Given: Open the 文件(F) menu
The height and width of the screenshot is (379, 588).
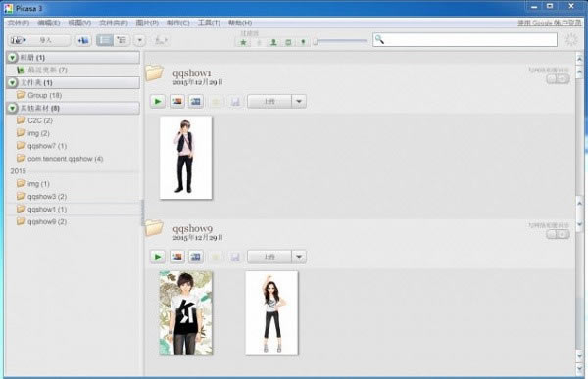Looking at the screenshot, I should click(x=19, y=23).
